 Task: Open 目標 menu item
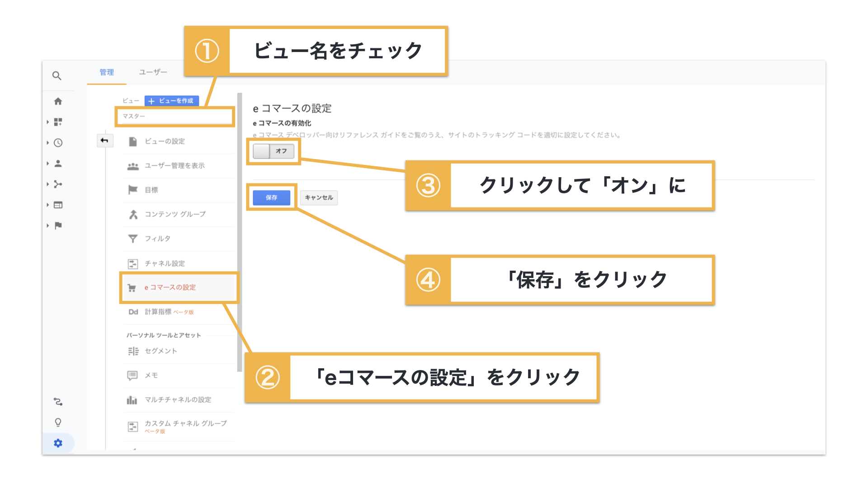pos(179,190)
